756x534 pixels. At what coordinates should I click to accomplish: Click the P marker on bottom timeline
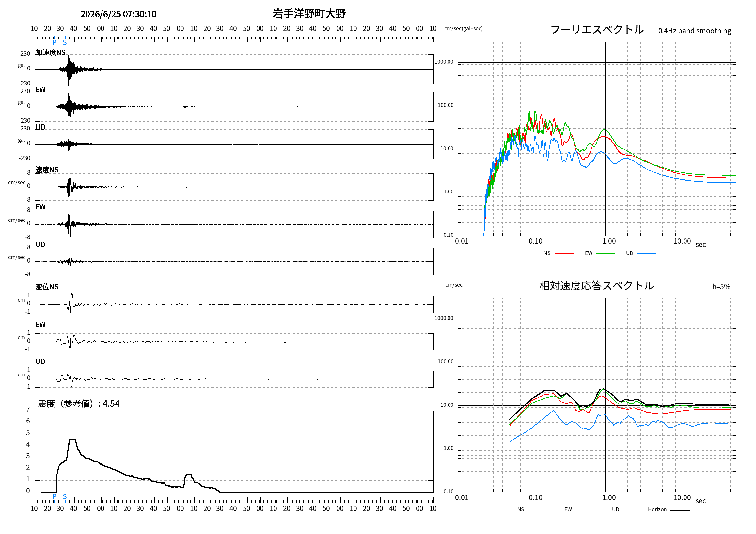(54, 496)
